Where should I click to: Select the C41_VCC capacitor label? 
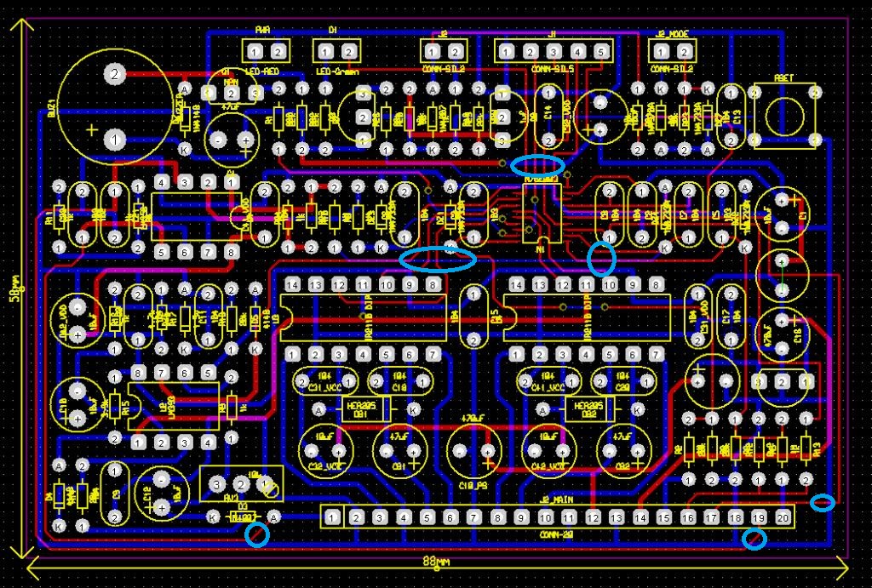pyautogui.click(x=548, y=387)
